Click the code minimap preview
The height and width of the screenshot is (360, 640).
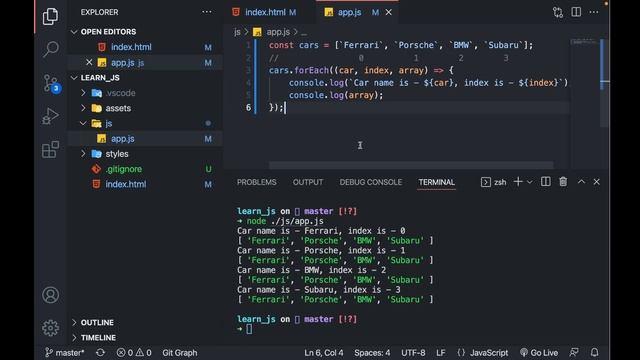point(584,42)
